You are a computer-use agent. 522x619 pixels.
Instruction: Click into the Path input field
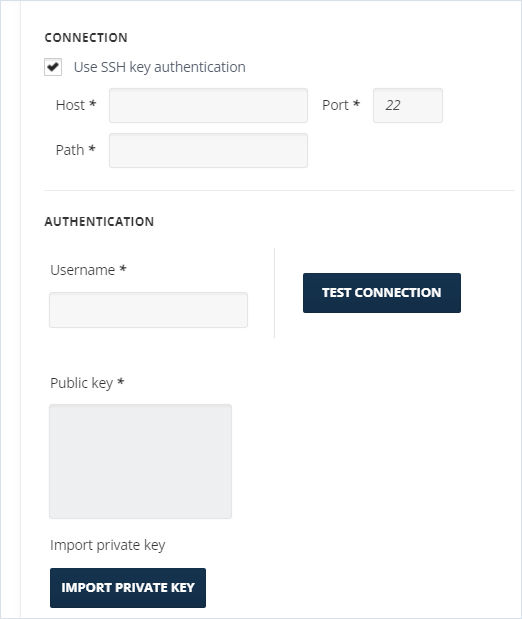pos(208,150)
